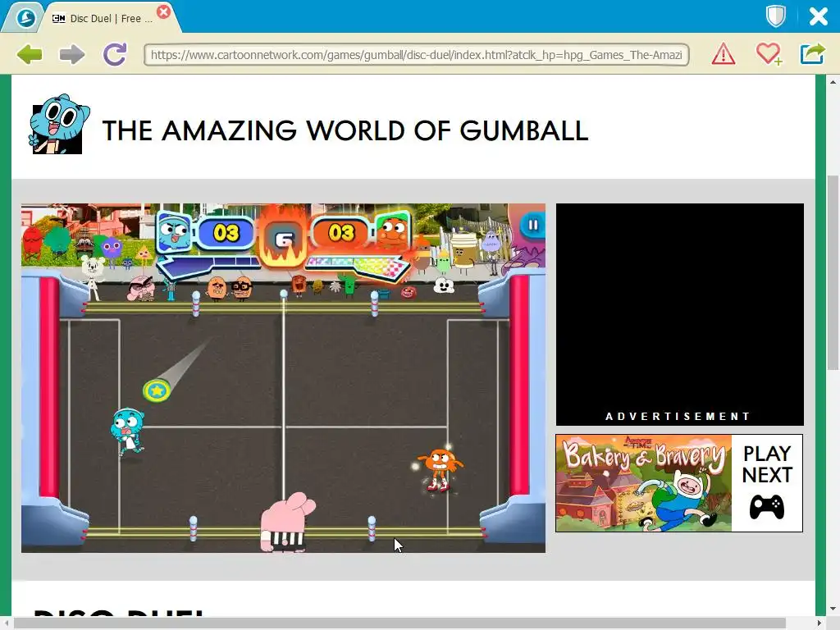Screen dimensions: 840x630
Task: Click the scroll up arrow on right
Action: 833,82
